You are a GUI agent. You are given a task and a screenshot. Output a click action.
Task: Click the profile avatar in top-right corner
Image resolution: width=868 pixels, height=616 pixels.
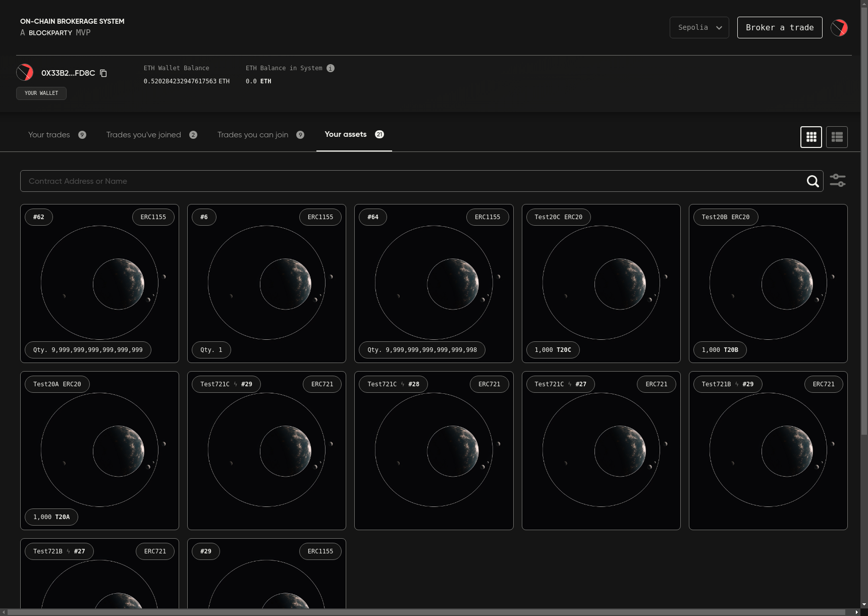pyautogui.click(x=839, y=28)
